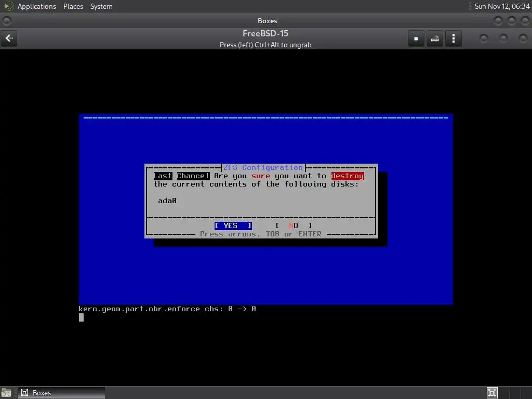Open the System menu

(101, 6)
